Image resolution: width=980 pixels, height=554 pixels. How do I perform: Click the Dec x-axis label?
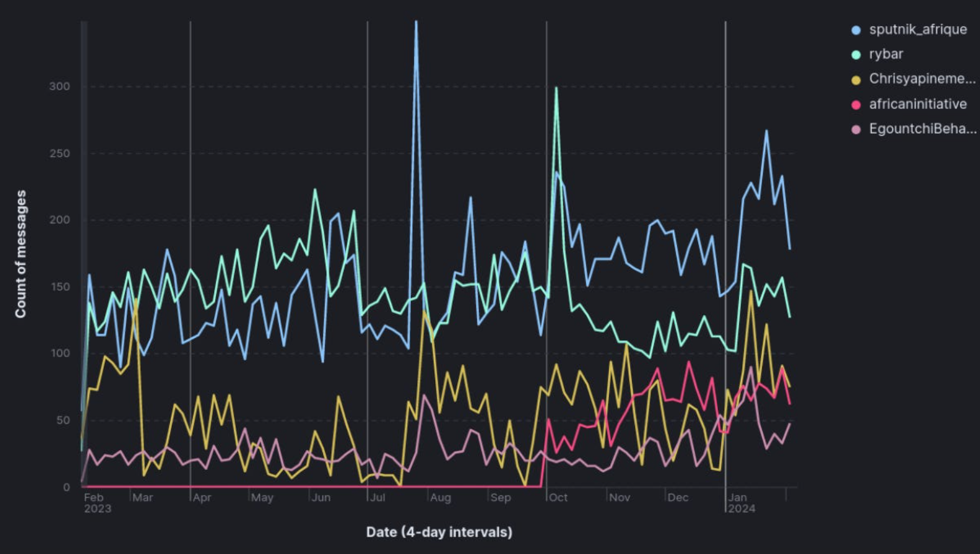pyautogui.click(x=678, y=497)
